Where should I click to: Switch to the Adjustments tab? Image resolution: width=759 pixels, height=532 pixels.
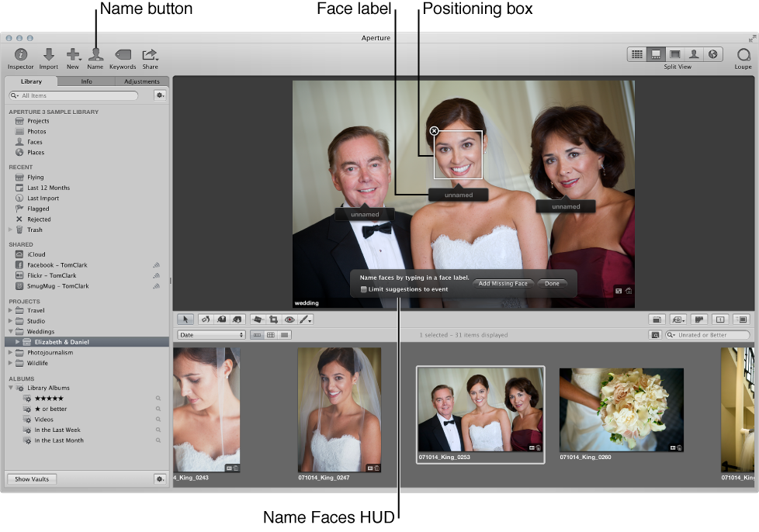point(141,81)
